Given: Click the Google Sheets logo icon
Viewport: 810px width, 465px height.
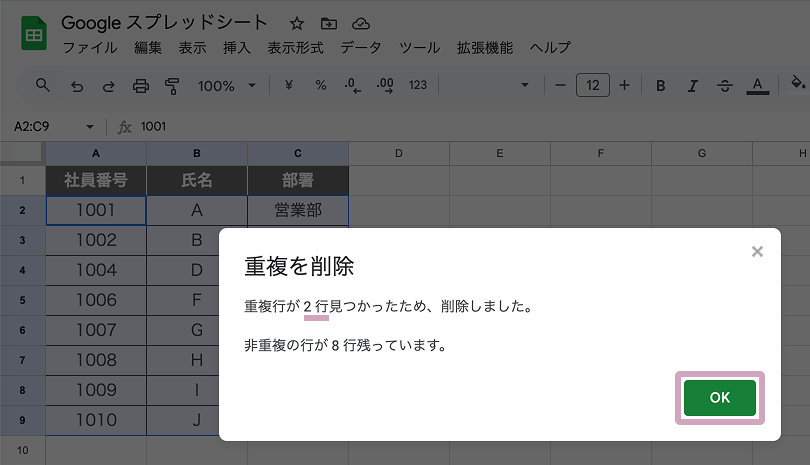Looking at the screenshot, I should (x=34, y=34).
